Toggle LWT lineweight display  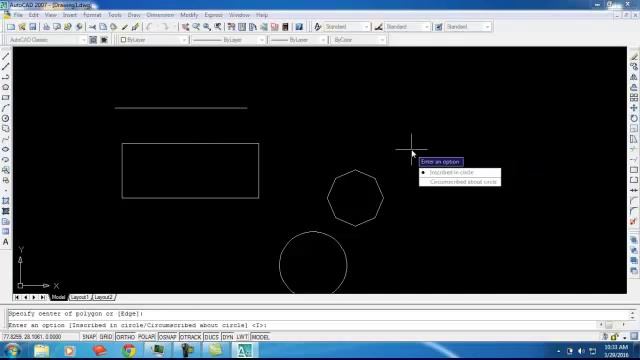pos(242,337)
